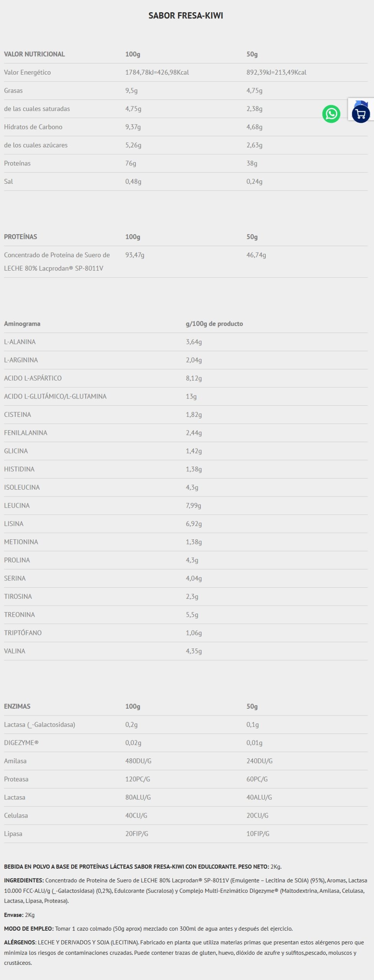The width and height of the screenshot is (374, 980).
Task: Select the Aminograma column header
Action: point(22,323)
